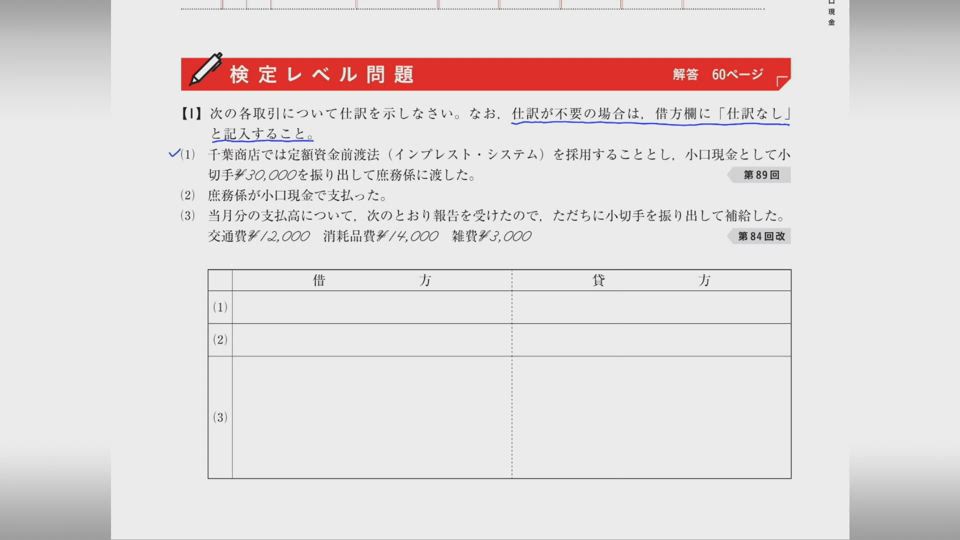
Task: Click the blue underlined 仕訳が不要の場合は text
Action: 571,114
